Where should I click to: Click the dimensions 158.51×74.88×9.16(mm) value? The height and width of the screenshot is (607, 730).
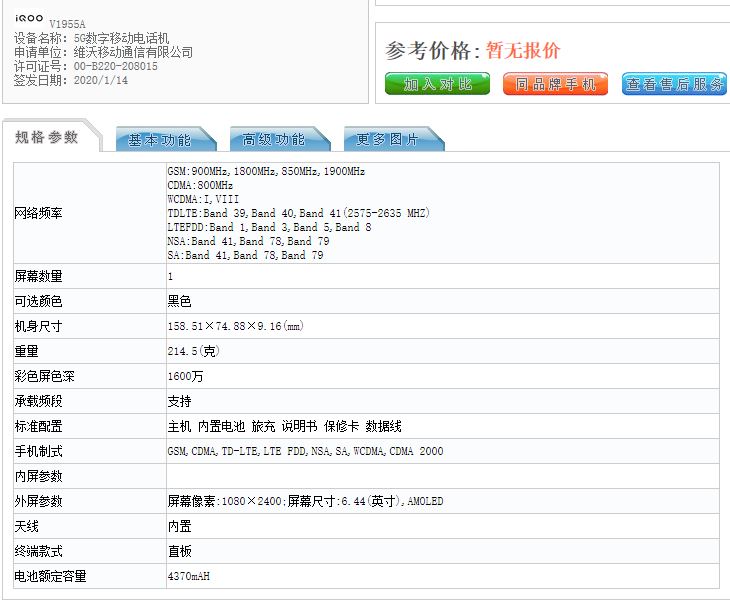[235, 326]
